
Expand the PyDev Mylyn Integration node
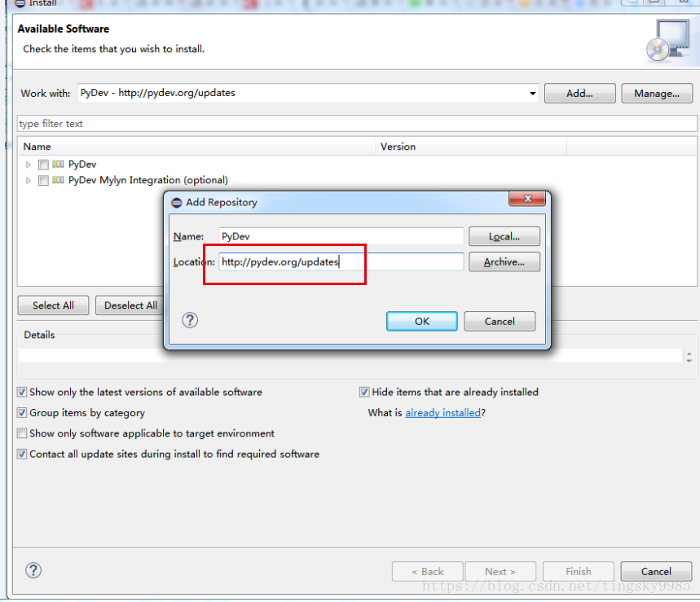coord(29,180)
